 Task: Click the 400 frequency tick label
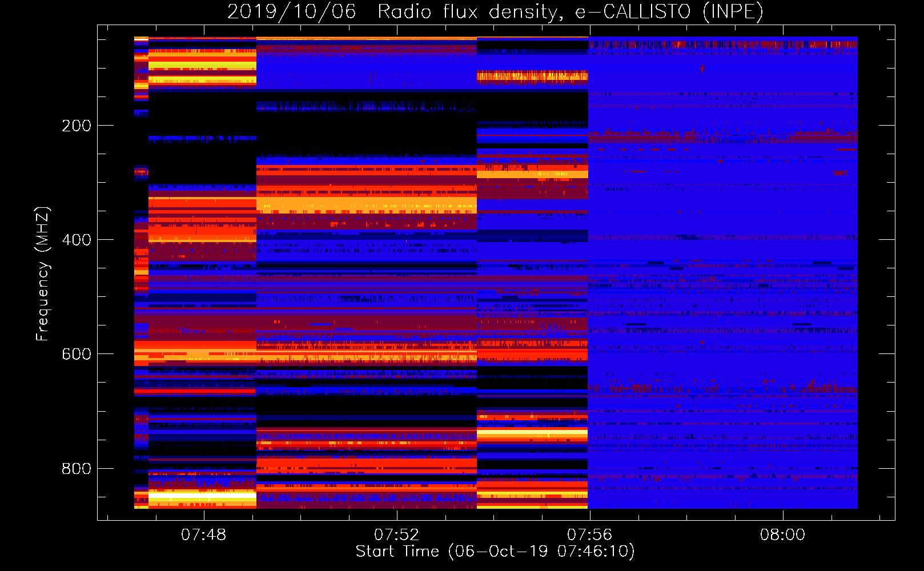tap(77, 240)
